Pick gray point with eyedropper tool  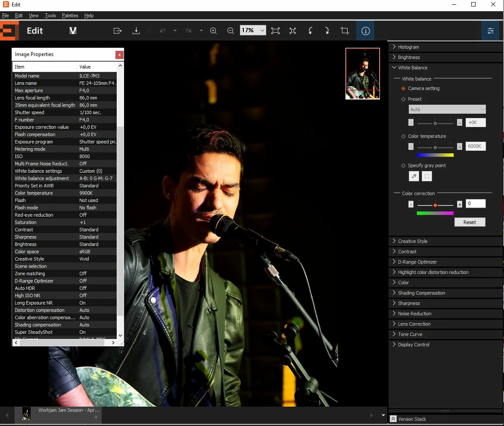tap(414, 176)
